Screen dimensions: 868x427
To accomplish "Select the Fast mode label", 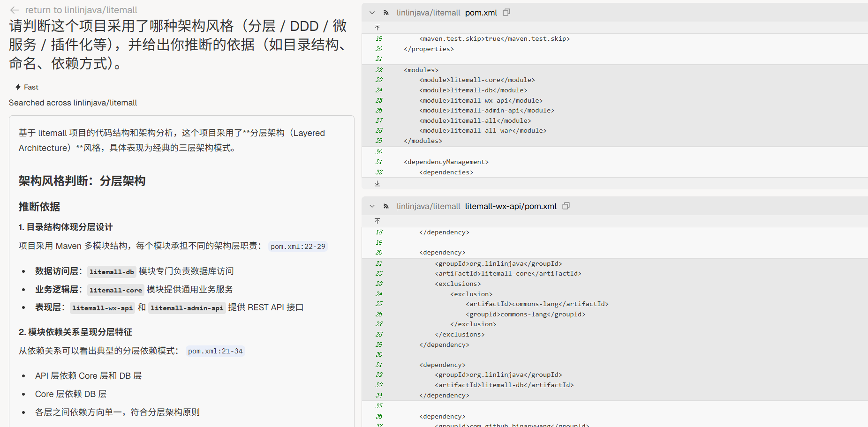I will (31, 87).
